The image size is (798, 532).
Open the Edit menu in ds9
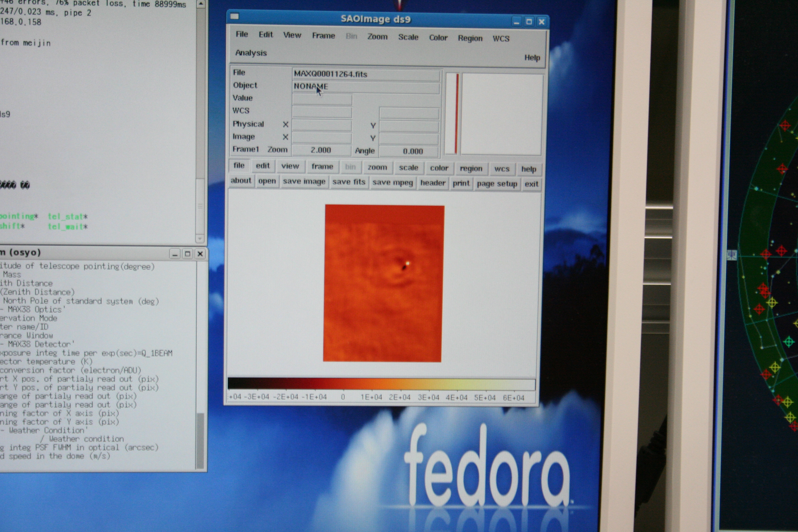click(266, 35)
